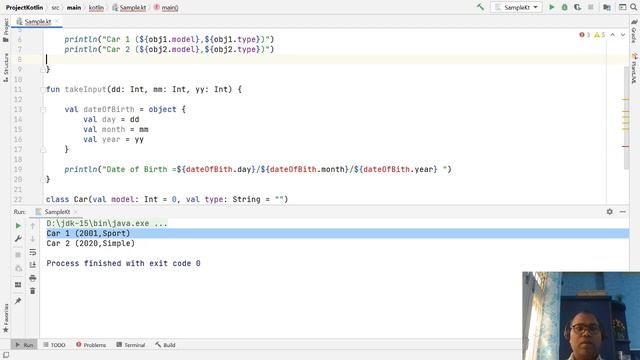Viewport: 640px width, 360px height.
Task: Click the Sample.kt breadcrumb
Action: pos(129,7)
